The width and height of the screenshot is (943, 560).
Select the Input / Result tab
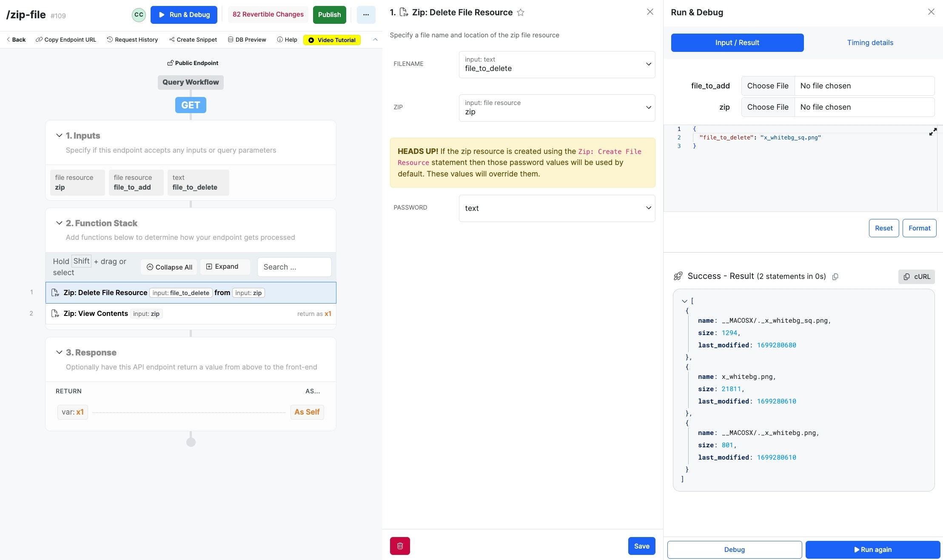[737, 43]
